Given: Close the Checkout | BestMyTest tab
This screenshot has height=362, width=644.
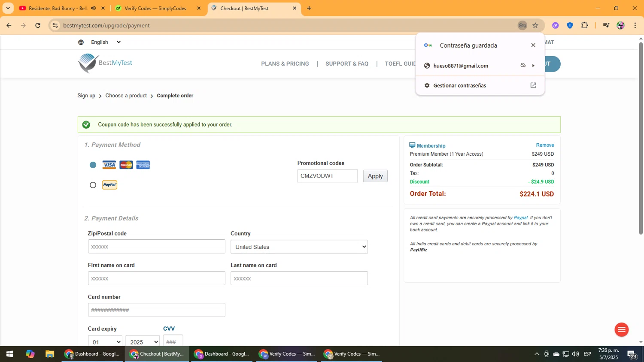Looking at the screenshot, I should [x=295, y=8].
